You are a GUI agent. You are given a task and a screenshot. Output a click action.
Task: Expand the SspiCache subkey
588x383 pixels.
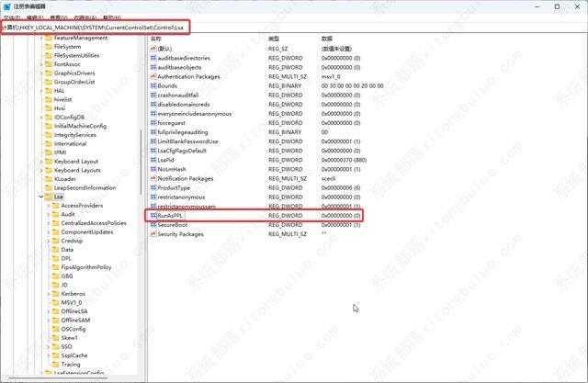(49, 355)
